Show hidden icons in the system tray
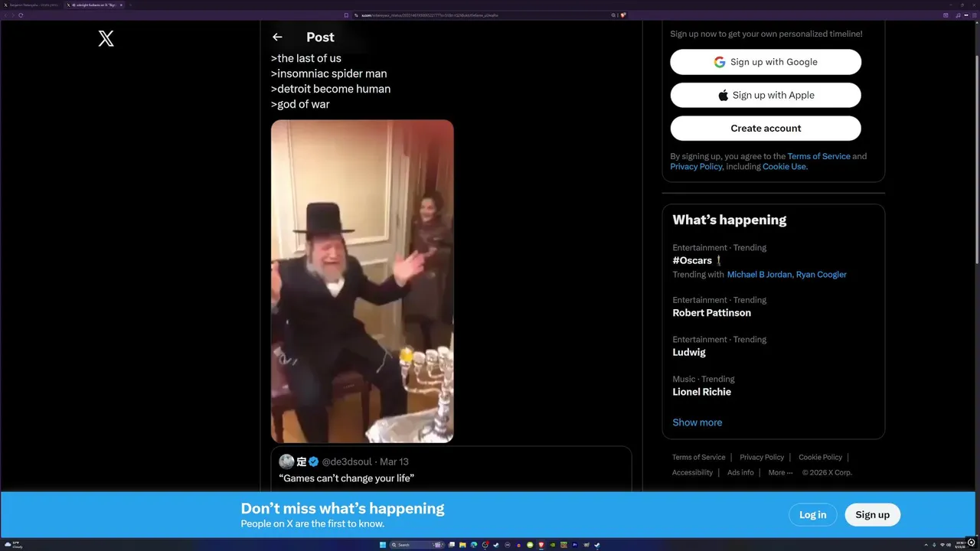This screenshot has height=551, width=980. (926, 545)
